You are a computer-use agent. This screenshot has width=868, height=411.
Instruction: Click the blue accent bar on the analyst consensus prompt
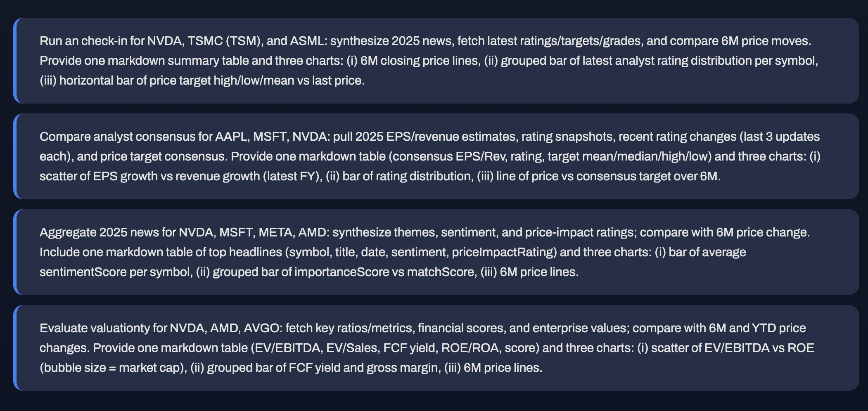tap(15, 156)
